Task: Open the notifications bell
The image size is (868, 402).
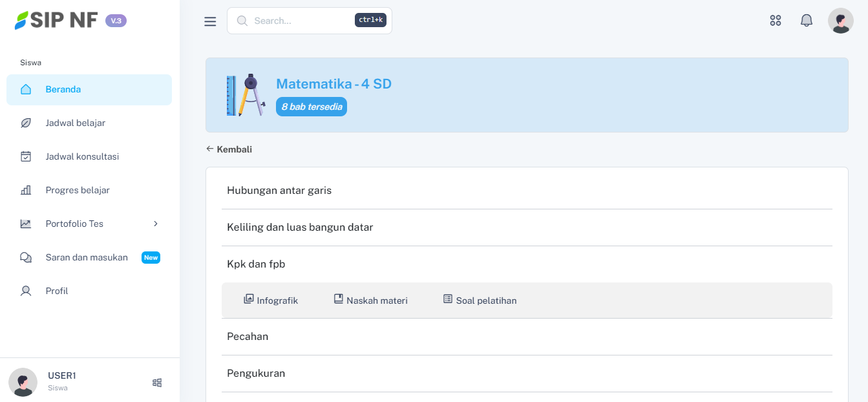Action: [806, 21]
